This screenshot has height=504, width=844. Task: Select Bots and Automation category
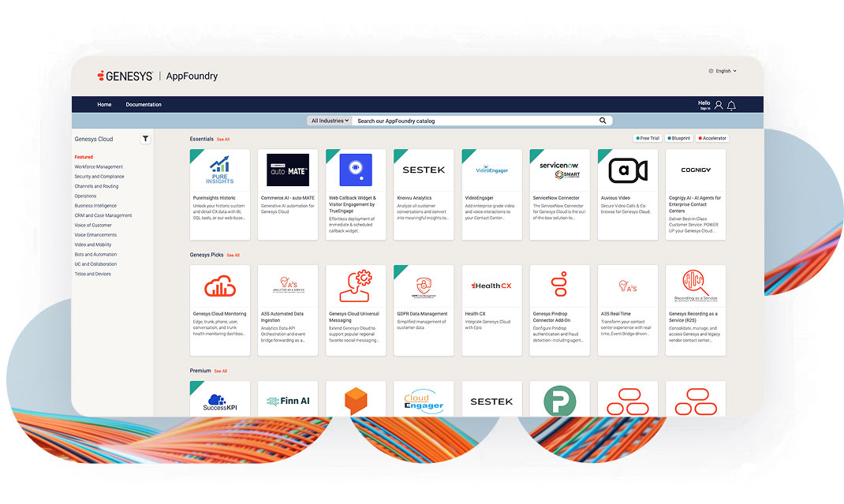pyautogui.click(x=95, y=254)
